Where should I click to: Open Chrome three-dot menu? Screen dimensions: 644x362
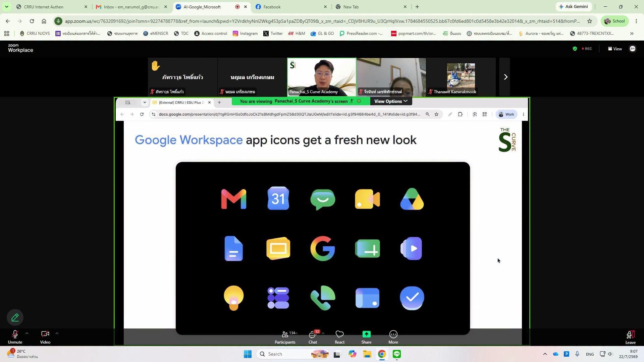pos(636,21)
